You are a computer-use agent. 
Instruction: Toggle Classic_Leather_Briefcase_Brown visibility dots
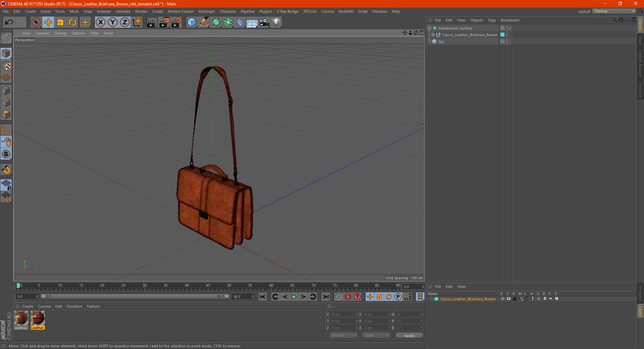[x=507, y=35]
